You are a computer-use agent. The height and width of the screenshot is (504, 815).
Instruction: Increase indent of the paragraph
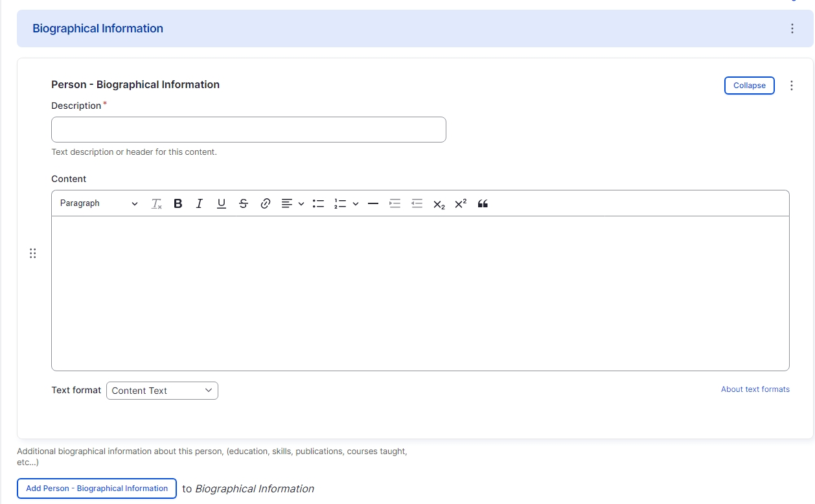tap(395, 204)
